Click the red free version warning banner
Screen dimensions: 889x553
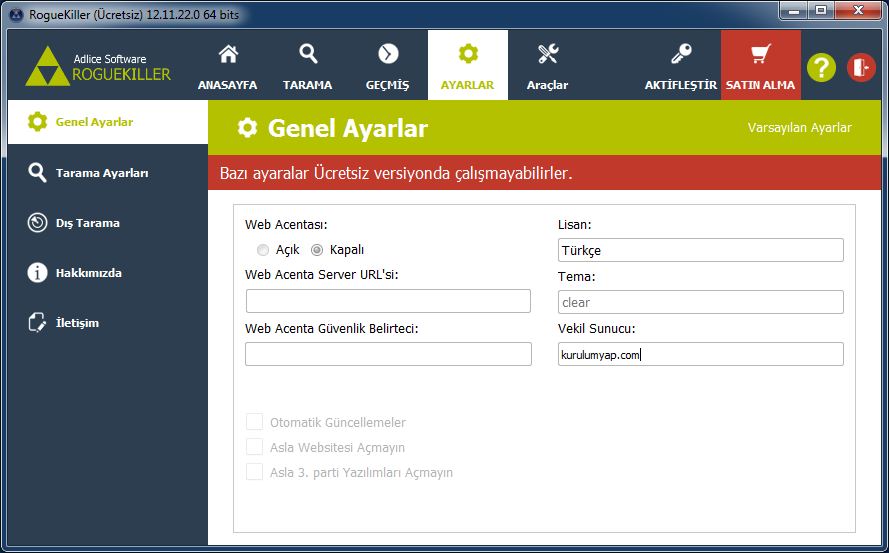click(x=544, y=173)
